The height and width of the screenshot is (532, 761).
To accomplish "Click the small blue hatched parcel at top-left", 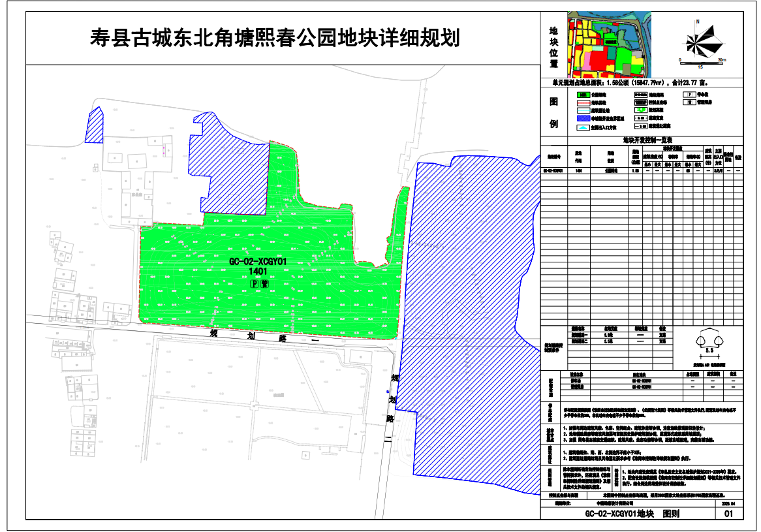I will coord(95,125).
